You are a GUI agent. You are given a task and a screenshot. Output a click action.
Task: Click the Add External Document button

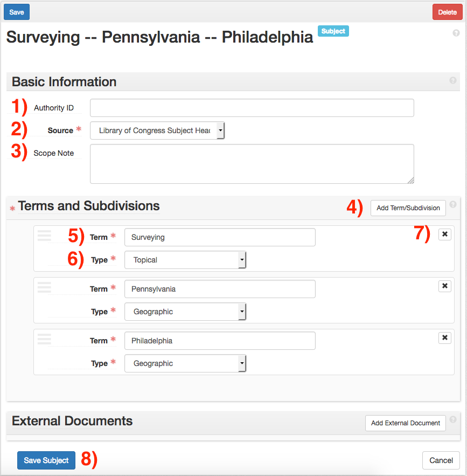point(406,423)
